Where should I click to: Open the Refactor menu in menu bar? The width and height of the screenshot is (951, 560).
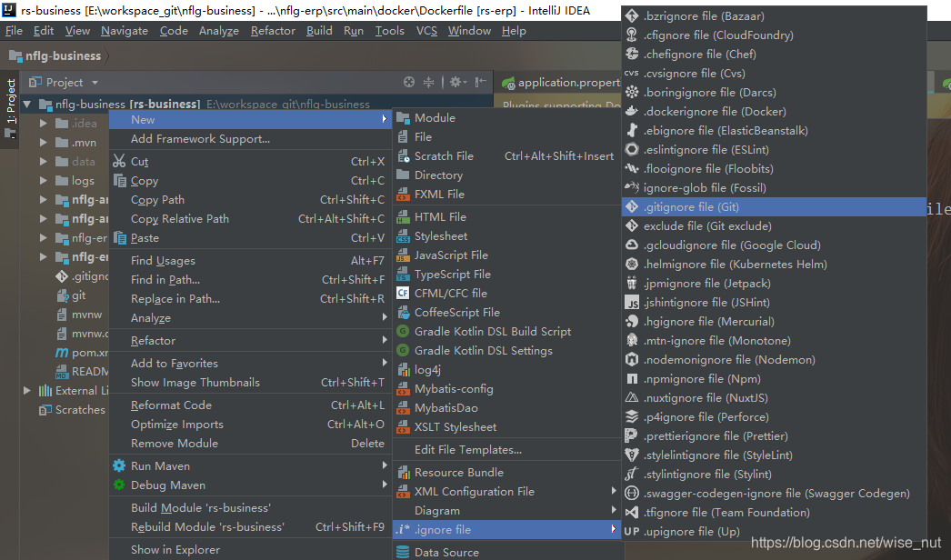click(273, 31)
